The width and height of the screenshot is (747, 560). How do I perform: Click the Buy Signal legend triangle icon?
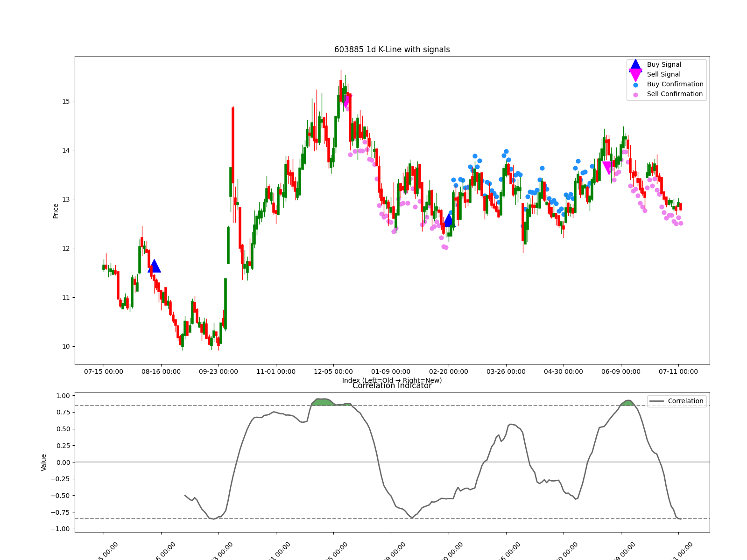click(635, 65)
